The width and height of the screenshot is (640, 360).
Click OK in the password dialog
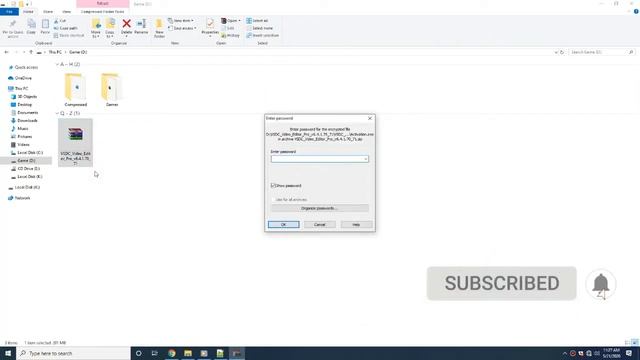[x=283, y=225]
